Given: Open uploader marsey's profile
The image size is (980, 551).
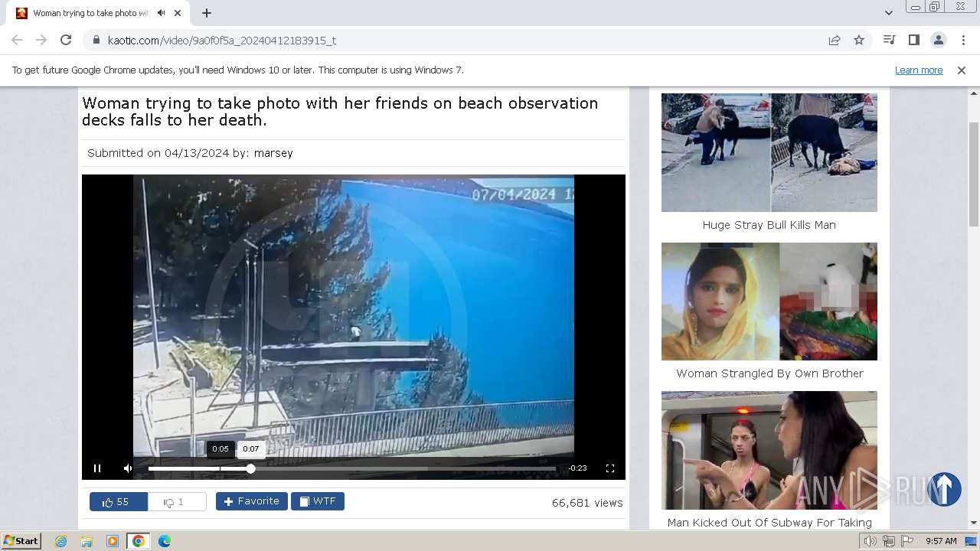Looking at the screenshot, I should (x=273, y=153).
